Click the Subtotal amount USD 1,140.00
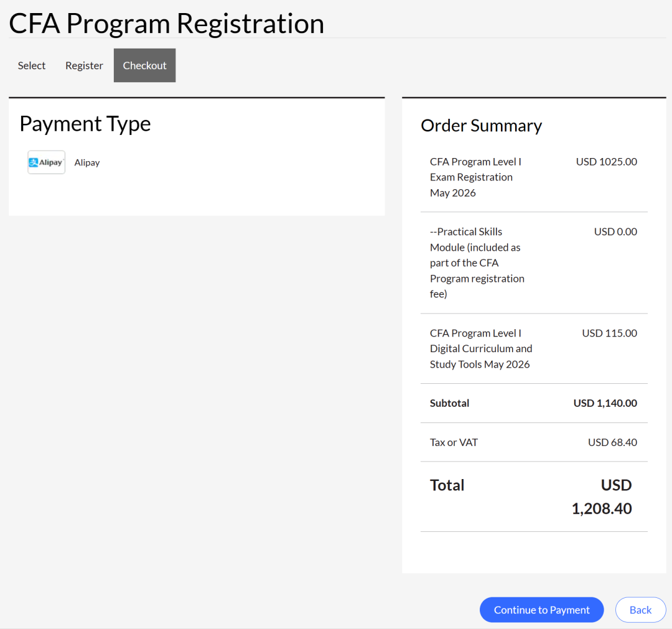The image size is (672, 629). (x=605, y=403)
